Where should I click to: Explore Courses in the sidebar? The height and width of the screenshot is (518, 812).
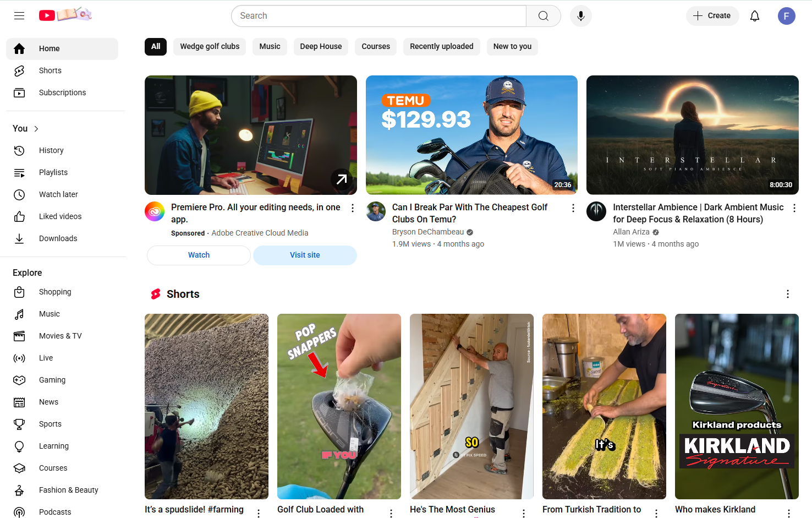click(x=62, y=468)
